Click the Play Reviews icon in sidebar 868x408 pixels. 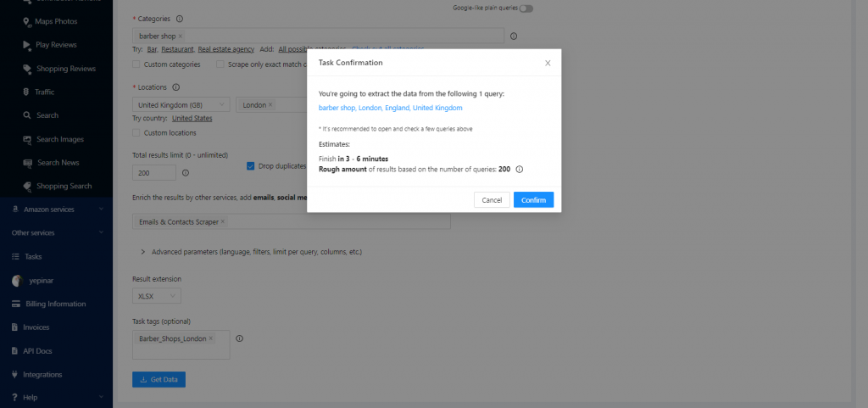(27, 44)
